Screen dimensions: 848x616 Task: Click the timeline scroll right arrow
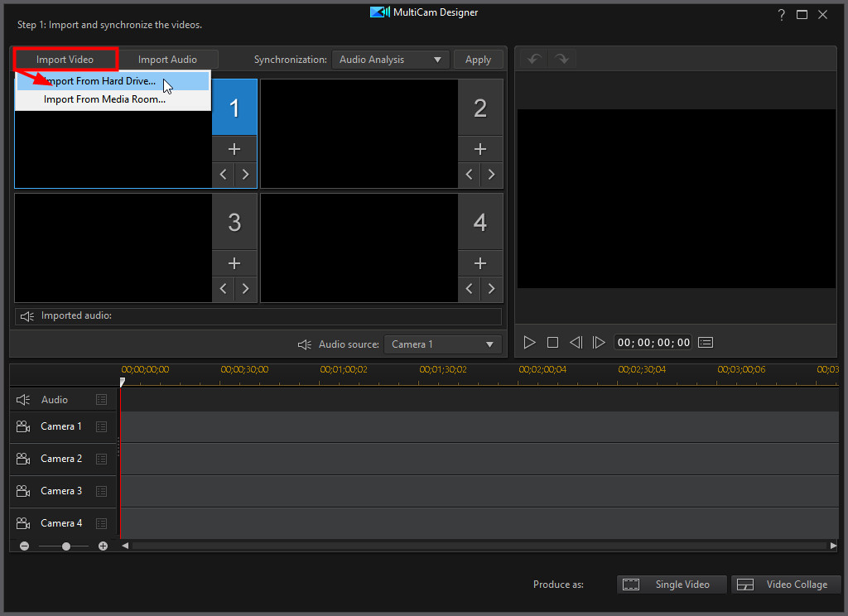[x=833, y=546]
